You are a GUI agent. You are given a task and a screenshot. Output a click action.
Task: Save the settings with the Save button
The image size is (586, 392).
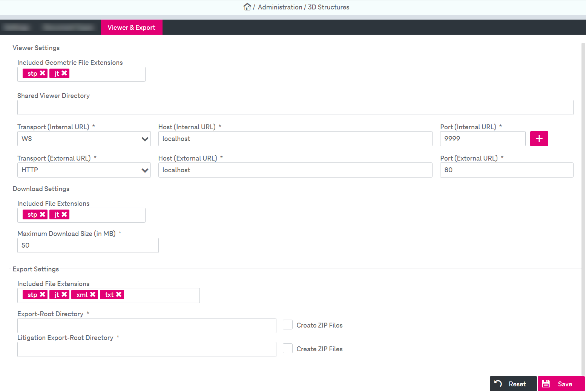561,384
